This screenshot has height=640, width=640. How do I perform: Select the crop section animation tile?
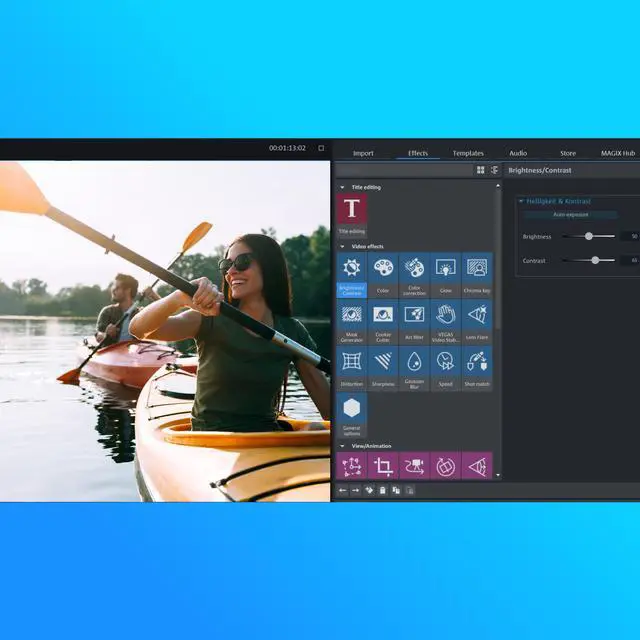(x=383, y=465)
